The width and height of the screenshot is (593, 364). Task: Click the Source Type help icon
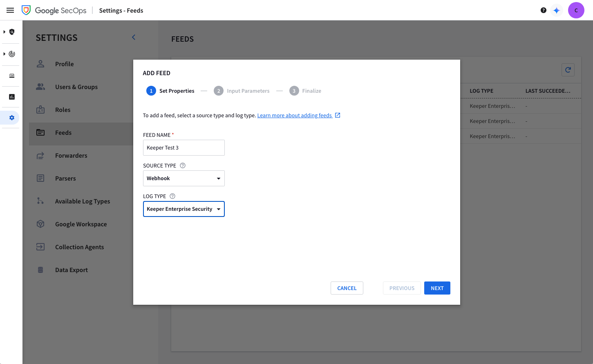[183, 165]
